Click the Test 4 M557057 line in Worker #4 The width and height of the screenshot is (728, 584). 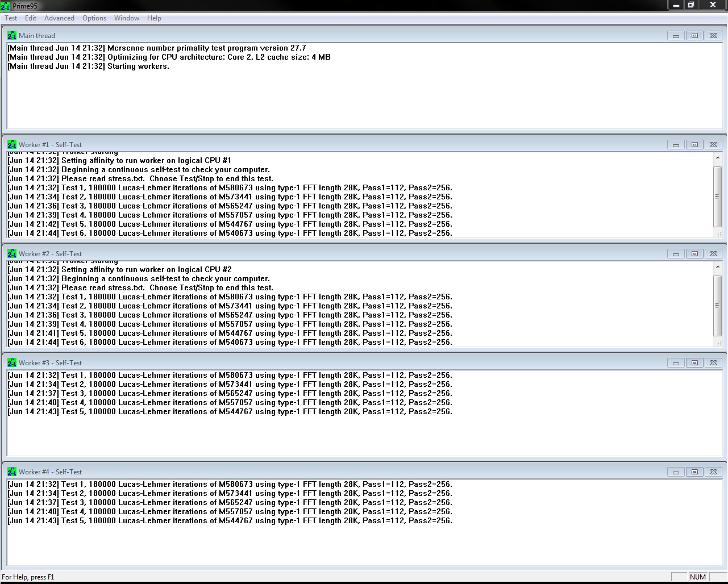tap(230, 511)
